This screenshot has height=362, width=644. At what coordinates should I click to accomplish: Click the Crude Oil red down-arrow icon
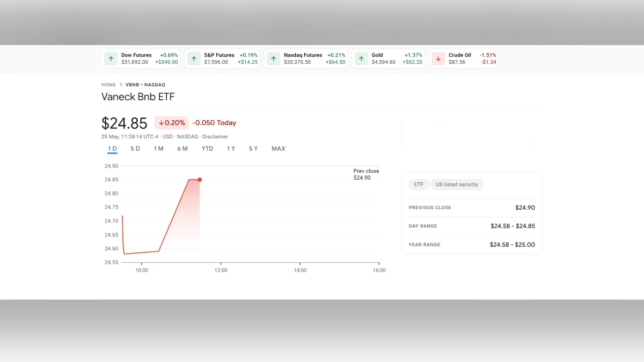pos(438,59)
